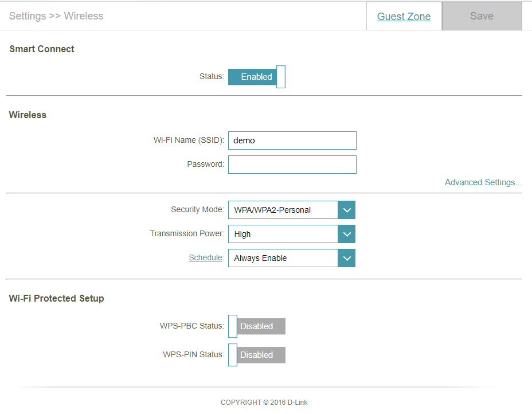Screen dimensions: 532x414
Task: Click the Wireless section heading
Action: coord(28,115)
